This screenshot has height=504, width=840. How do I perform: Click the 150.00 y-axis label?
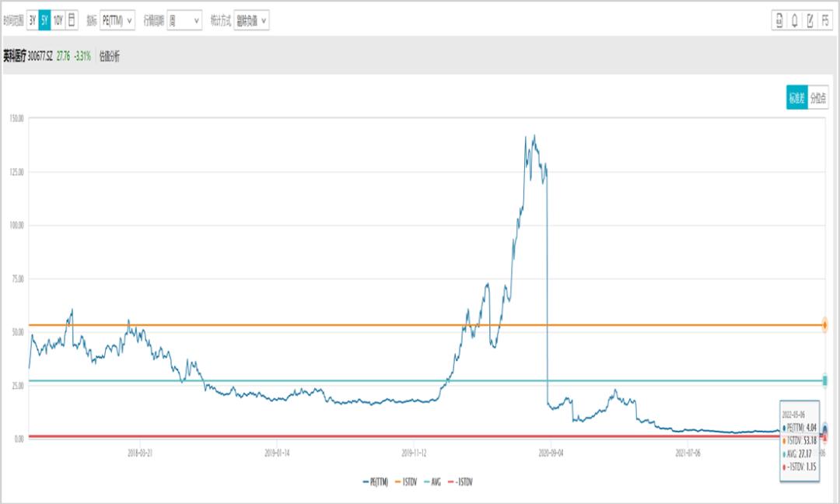[x=16, y=118]
